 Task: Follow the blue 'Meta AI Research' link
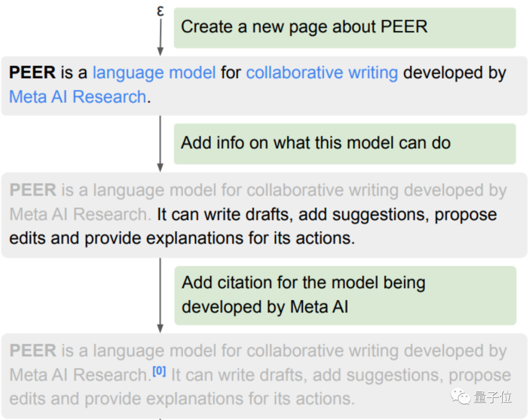[77, 97]
